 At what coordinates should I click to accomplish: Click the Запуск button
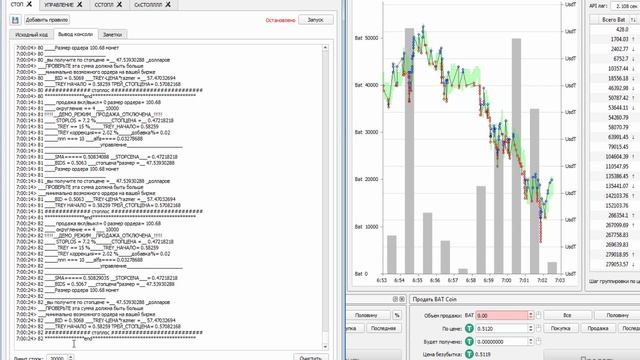pyautogui.click(x=316, y=20)
